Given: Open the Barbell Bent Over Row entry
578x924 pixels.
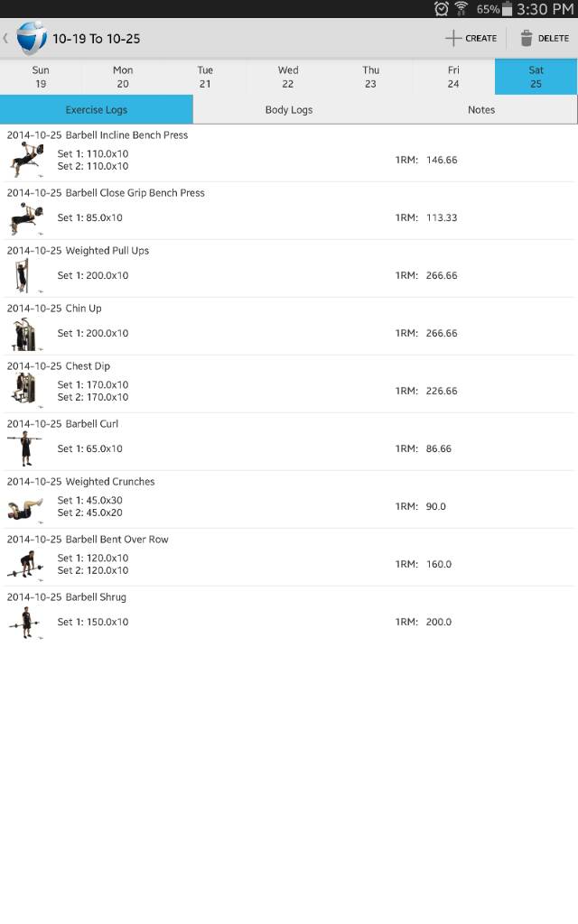Looking at the screenshot, I should pyautogui.click(x=289, y=558).
